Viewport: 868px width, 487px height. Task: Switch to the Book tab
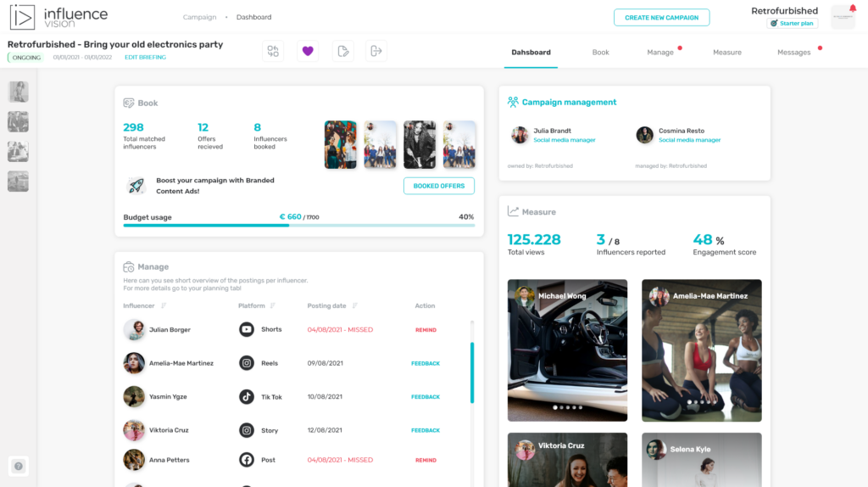[600, 53]
